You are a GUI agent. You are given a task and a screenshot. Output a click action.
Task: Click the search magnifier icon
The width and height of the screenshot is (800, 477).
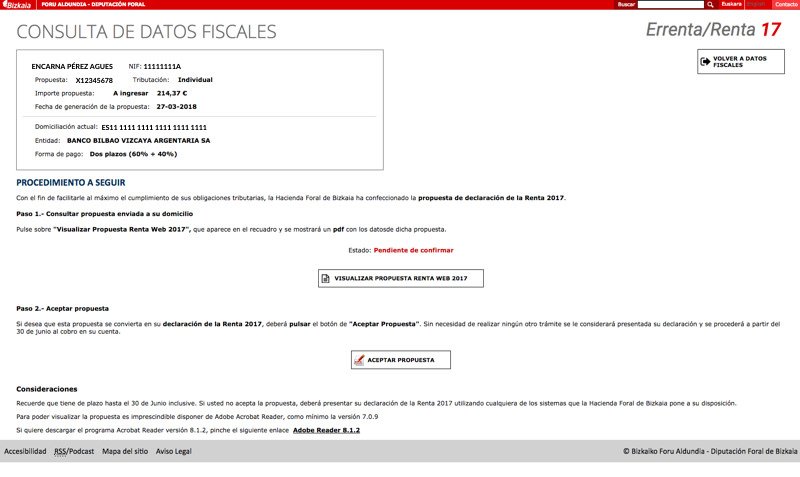(x=710, y=5)
